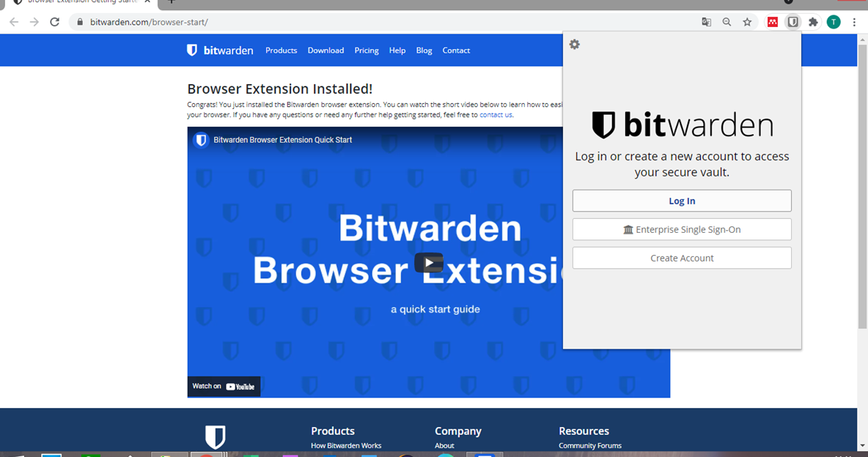This screenshot has width=868, height=457.
Task: Bookmark this page with star icon
Action: coord(747,22)
